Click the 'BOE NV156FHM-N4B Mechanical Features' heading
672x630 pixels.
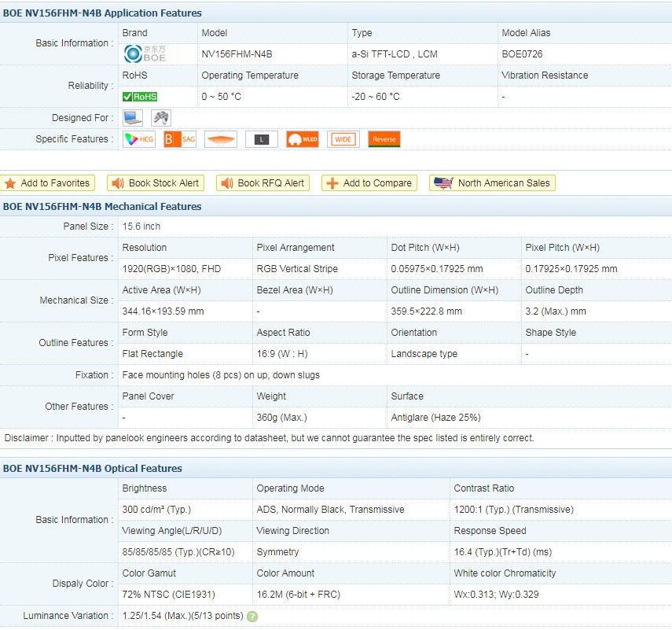[102, 206]
